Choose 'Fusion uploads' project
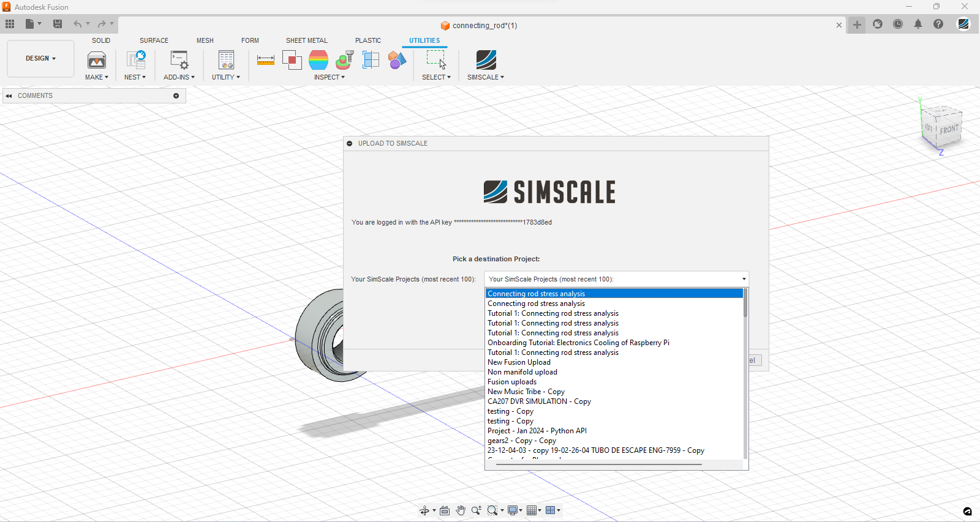980x522 pixels. [614, 382]
